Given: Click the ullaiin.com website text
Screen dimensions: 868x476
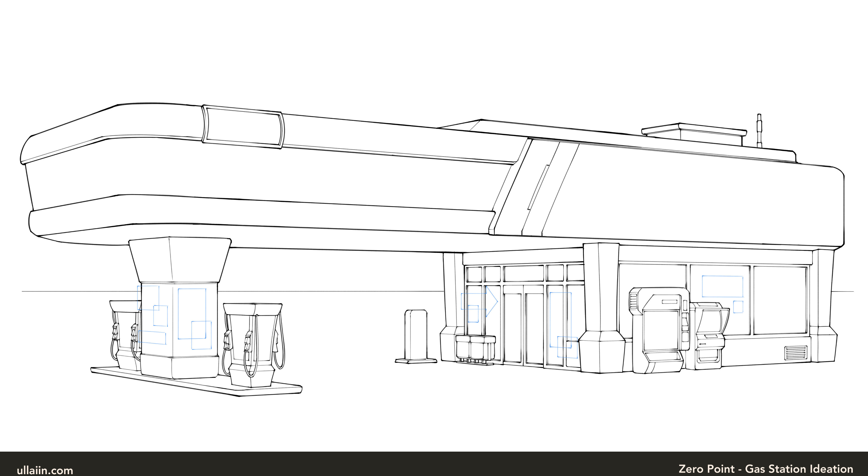Looking at the screenshot, I should point(45,470).
